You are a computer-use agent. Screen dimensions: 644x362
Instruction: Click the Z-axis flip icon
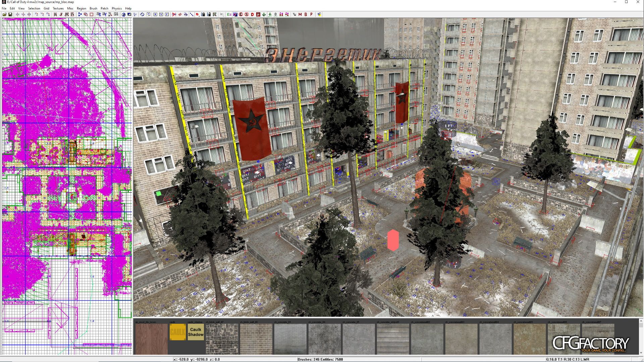coord(29,14)
